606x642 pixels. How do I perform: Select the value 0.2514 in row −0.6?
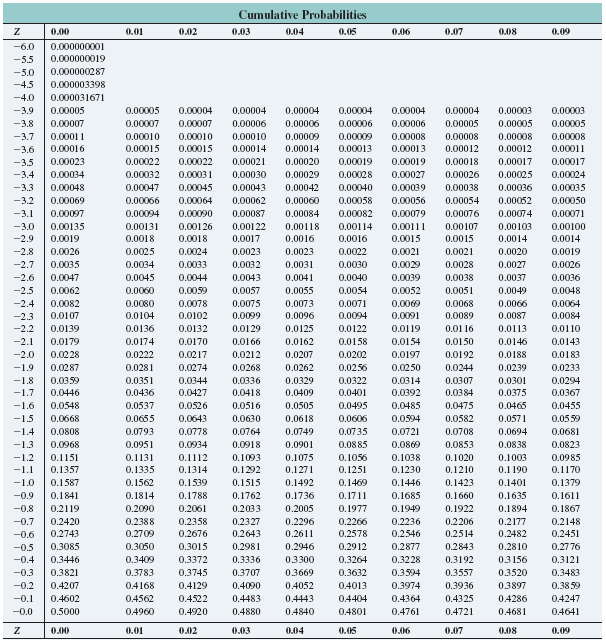[x=459, y=533]
